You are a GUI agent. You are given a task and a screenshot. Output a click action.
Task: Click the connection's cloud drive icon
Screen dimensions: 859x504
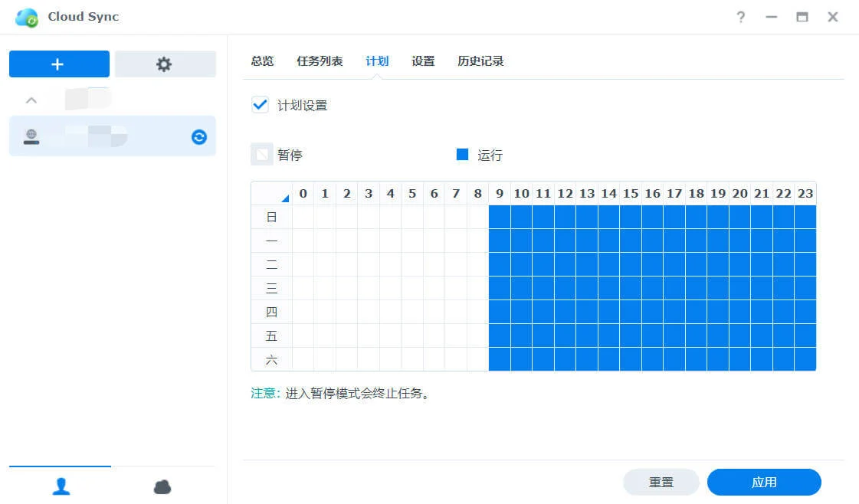(x=31, y=137)
